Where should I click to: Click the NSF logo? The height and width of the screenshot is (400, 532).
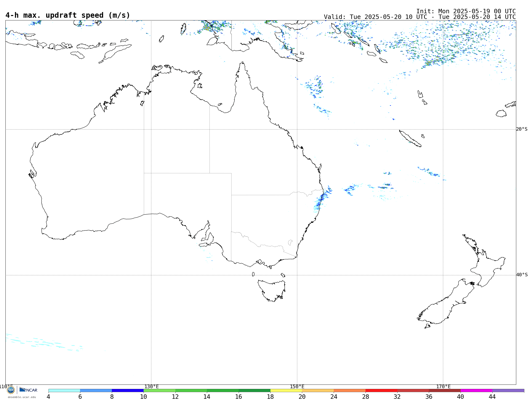pos(11,390)
